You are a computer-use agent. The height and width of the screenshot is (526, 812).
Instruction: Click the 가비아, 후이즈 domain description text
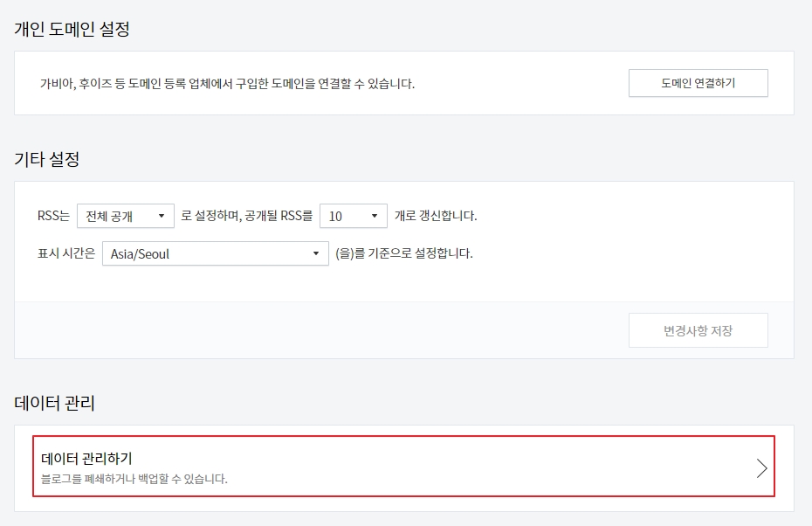(x=227, y=83)
